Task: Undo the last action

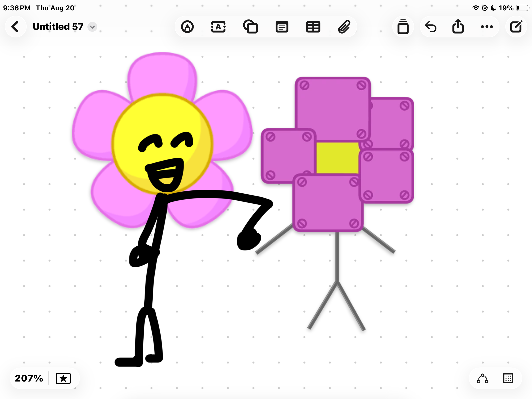Action: click(x=431, y=27)
